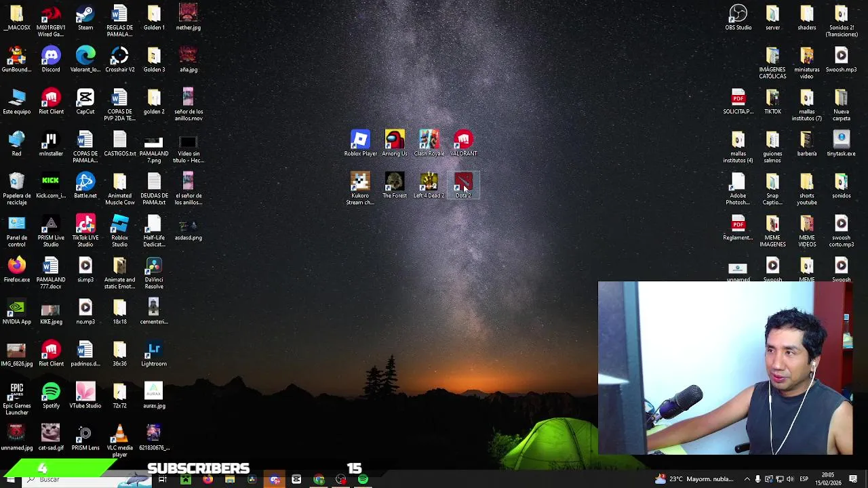
Task: Click the nether.jpeg image file
Action: (189, 18)
